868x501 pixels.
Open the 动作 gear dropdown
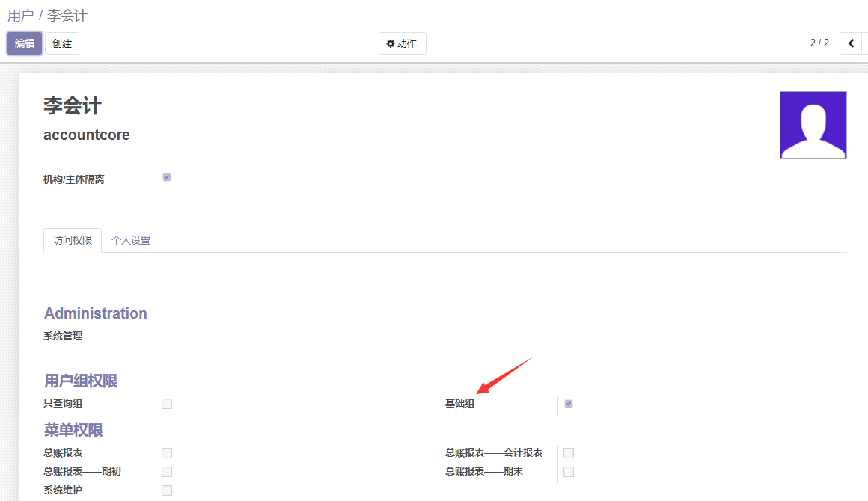402,43
